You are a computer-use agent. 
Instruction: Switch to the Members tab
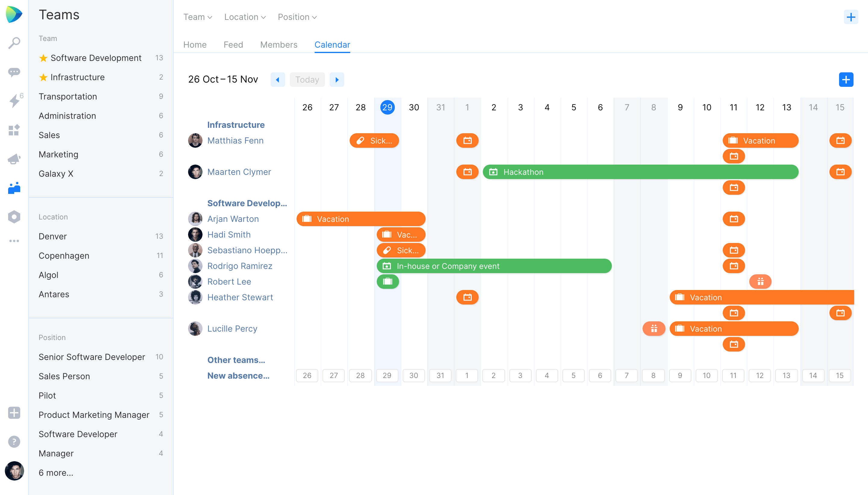pos(279,45)
